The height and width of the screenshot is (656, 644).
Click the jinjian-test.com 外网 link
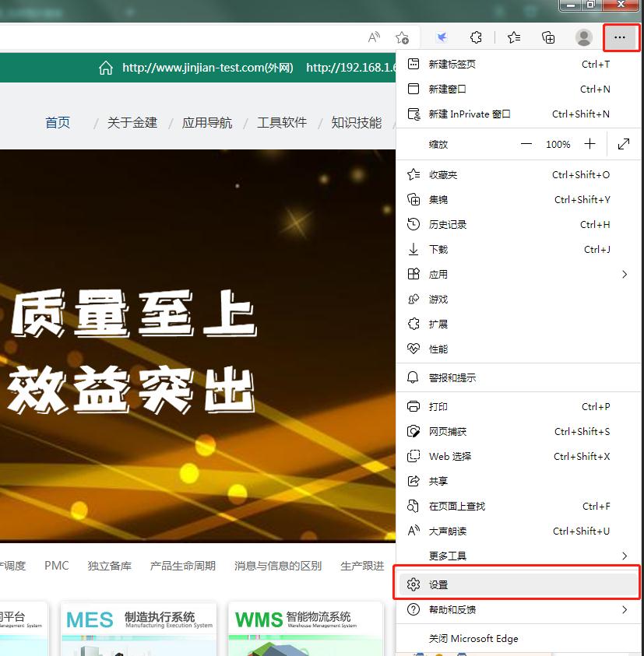[x=208, y=68]
